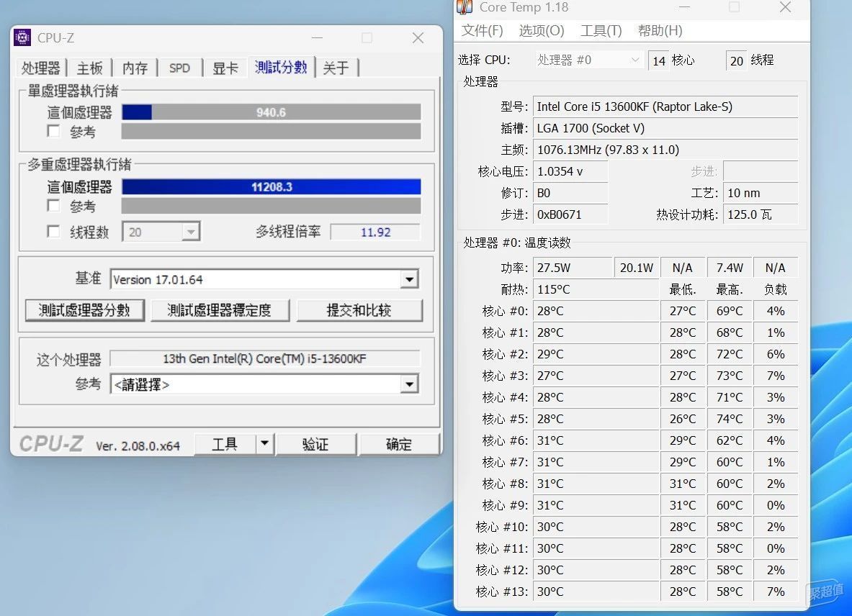This screenshot has height=616, width=852.
Task: Click the CPU-Z app icon in title bar
Action: click(x=22, y=37)
